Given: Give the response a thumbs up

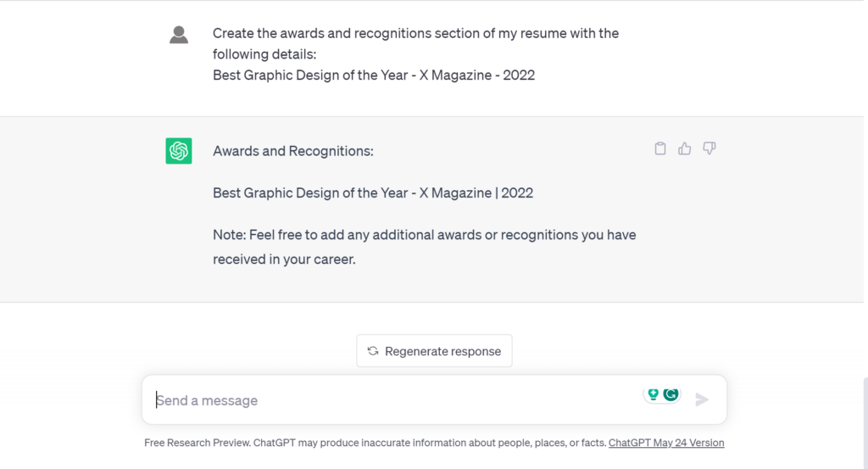Looking at the screenshot, I should pos(685,148).
